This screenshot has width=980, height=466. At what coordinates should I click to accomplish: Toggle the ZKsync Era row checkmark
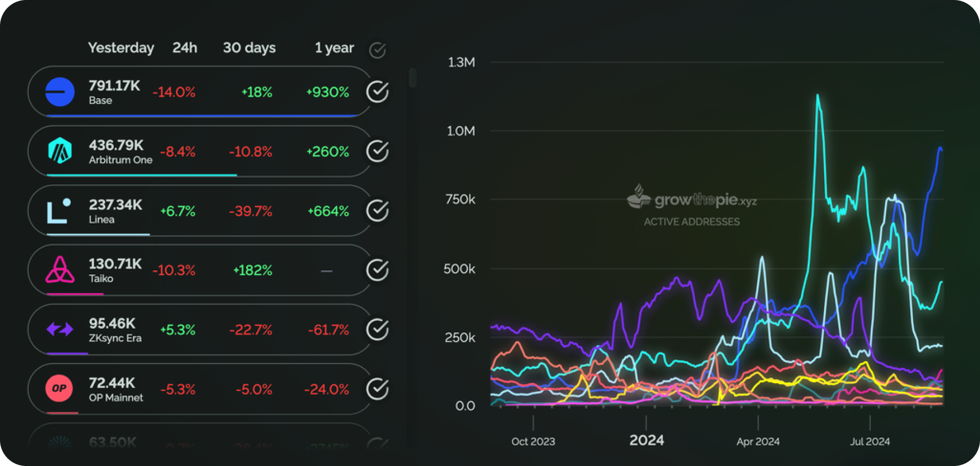click(x=377, y=329)
